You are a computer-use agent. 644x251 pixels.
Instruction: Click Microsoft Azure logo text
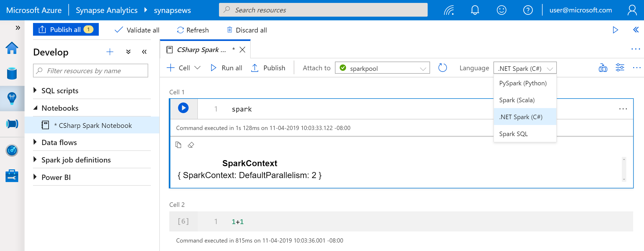point(34,10)
